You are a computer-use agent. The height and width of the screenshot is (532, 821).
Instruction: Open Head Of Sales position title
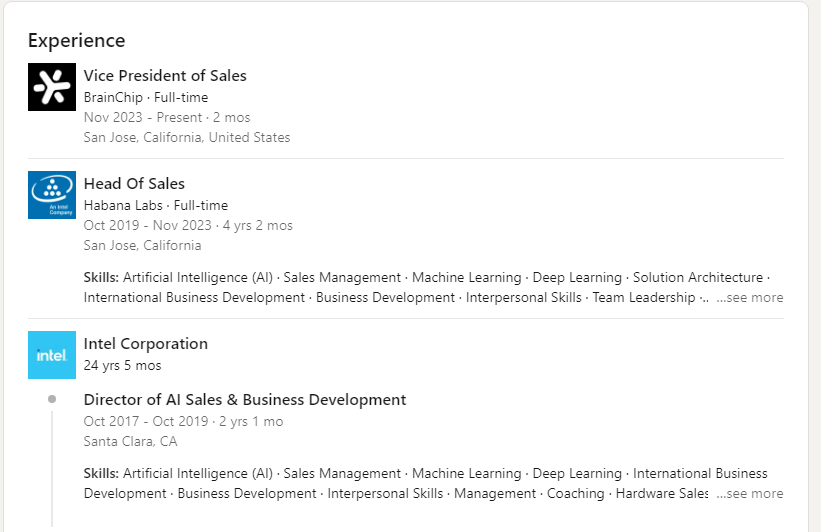[x=134, y=184]
